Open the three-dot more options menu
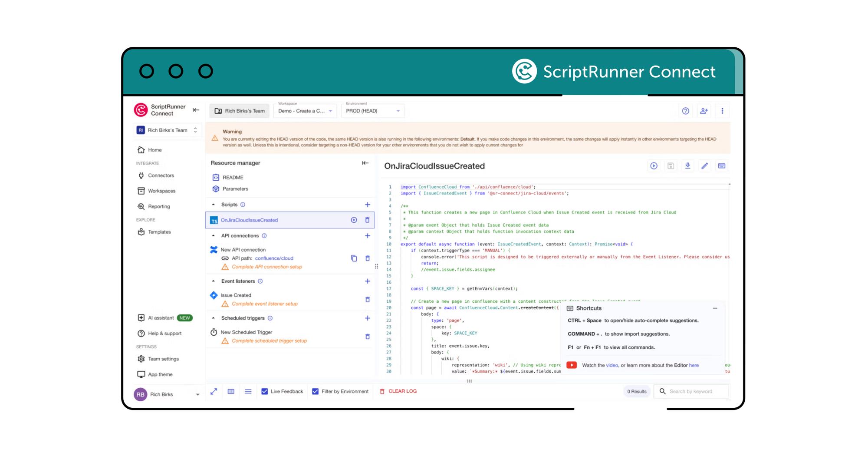The height and width of the screenshot is (456, 868). [722, 111]
